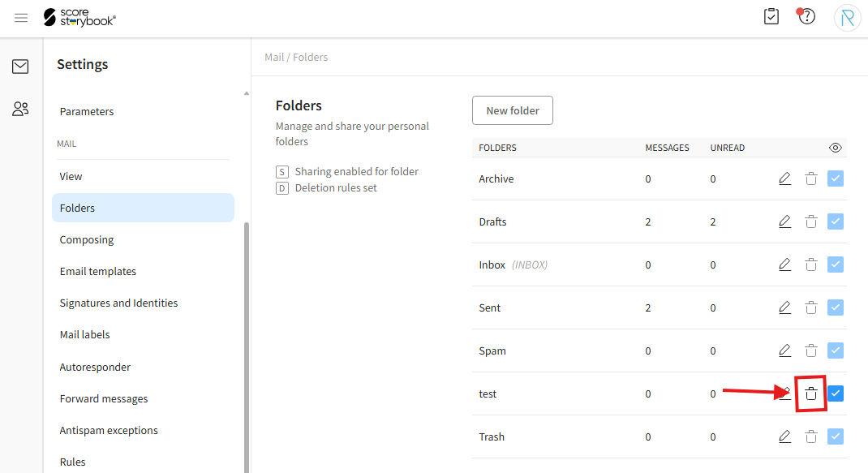Delete the test folder
Viewport: 868px width, 473px height.
(x=811, y=393)
